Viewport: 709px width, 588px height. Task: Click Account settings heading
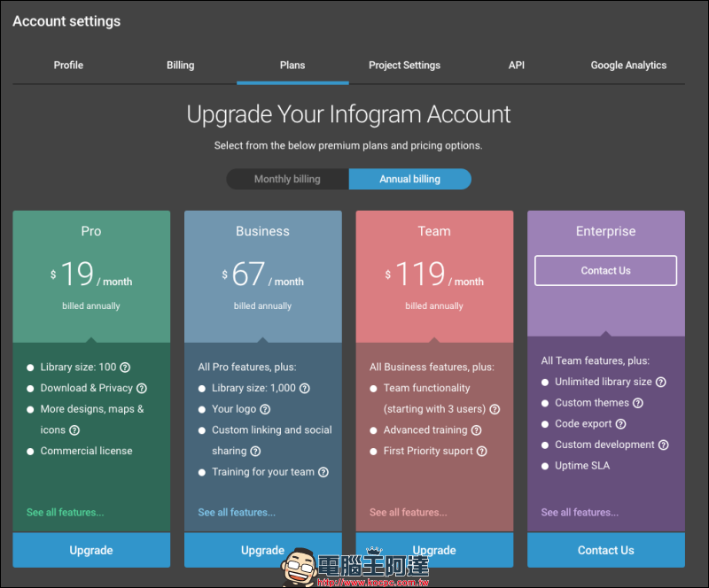pos(66,21)
